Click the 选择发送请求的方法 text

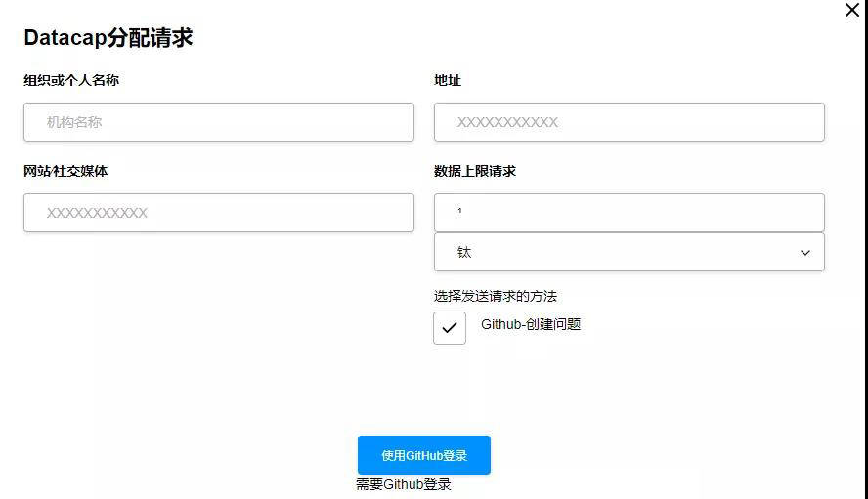496,296
